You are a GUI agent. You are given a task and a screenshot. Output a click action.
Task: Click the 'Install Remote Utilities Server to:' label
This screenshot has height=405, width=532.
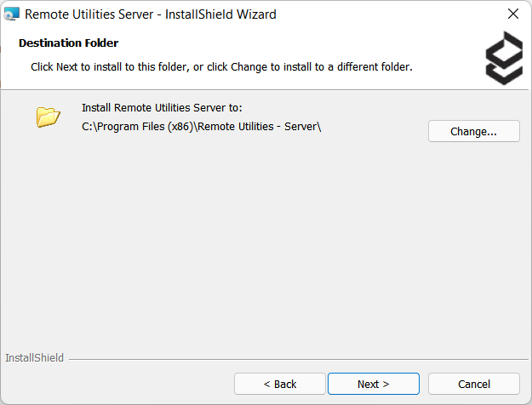tap(162, 108)
